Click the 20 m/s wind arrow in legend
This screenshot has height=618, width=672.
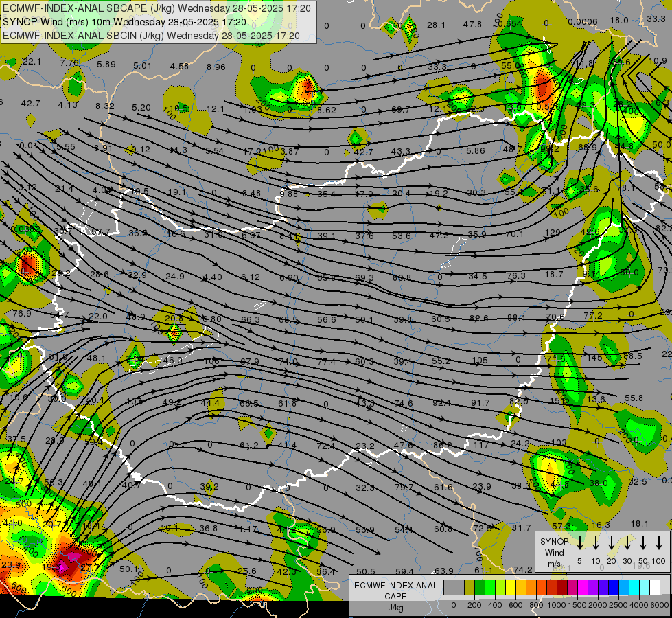611,543
